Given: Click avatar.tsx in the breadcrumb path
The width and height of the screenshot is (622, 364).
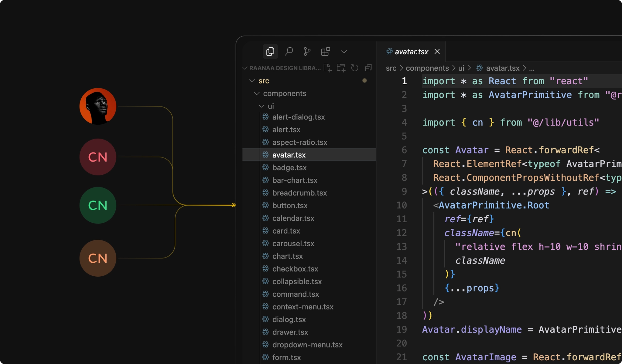Looking at the screenshot, I should (x=503, y=68).
